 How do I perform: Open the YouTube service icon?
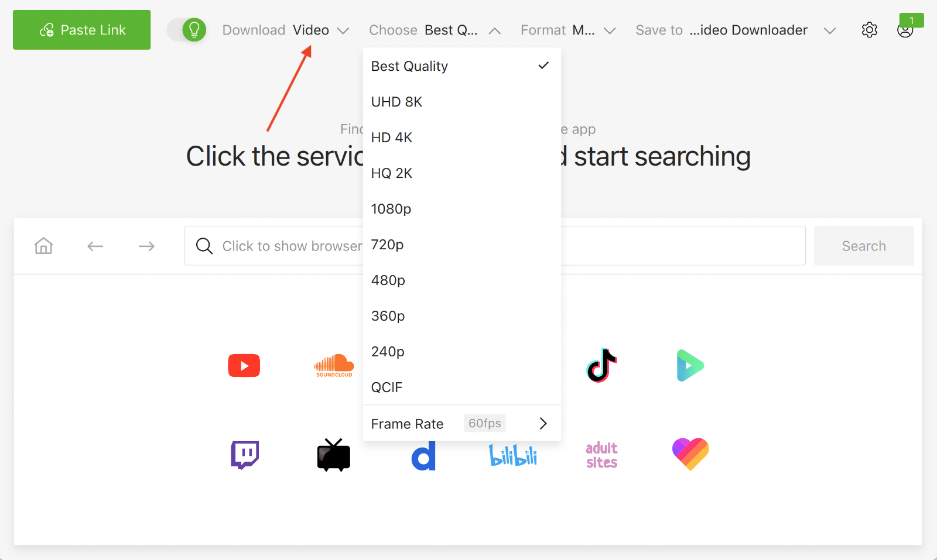coord(244,366)
